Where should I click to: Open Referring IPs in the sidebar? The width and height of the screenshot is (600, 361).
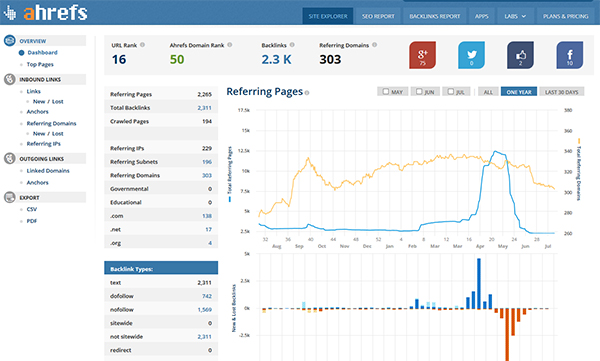pyautogui.click(x=43, y=144)
